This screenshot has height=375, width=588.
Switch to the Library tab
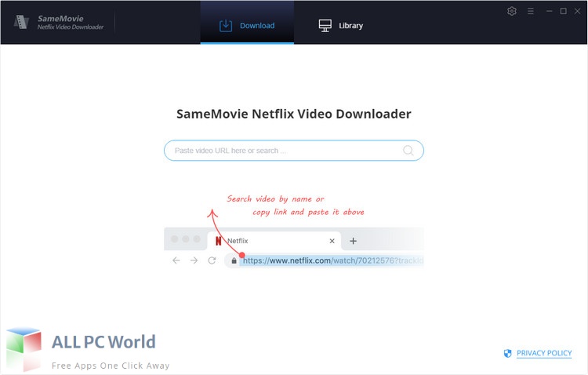[340, 26]
